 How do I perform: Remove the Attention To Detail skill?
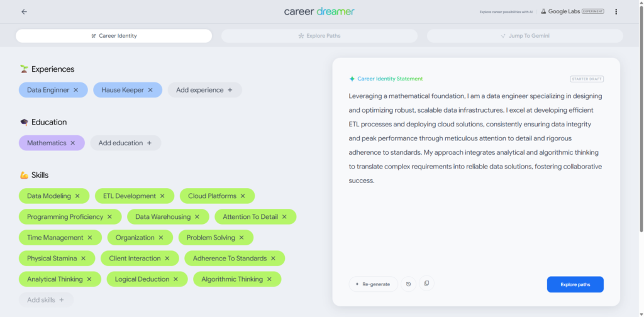coord(284,217)
